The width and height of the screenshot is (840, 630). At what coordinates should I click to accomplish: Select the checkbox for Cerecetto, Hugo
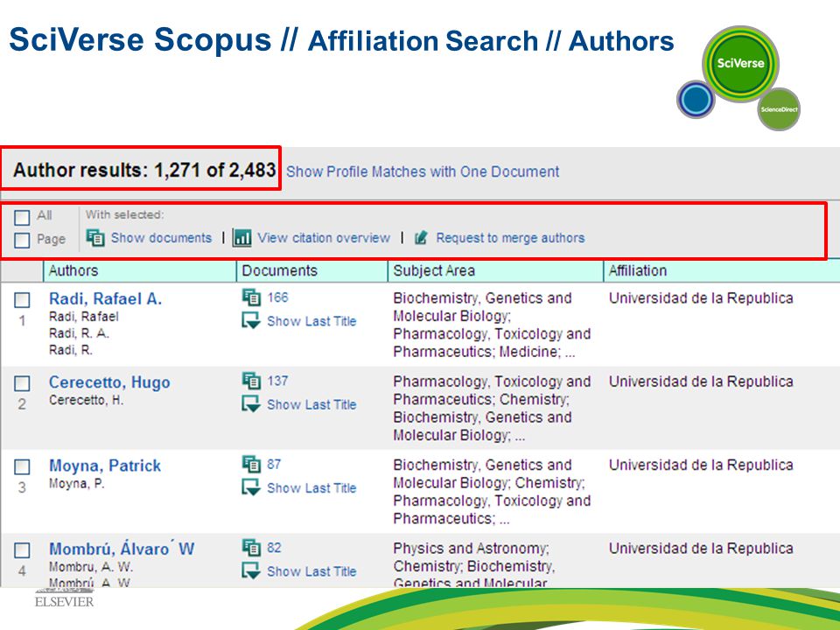22,383
